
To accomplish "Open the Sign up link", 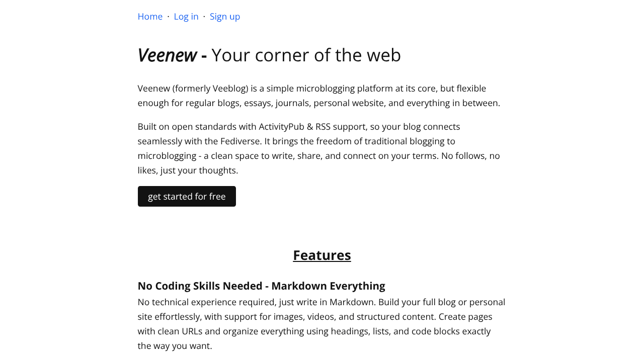I will (x=225, y=17).
